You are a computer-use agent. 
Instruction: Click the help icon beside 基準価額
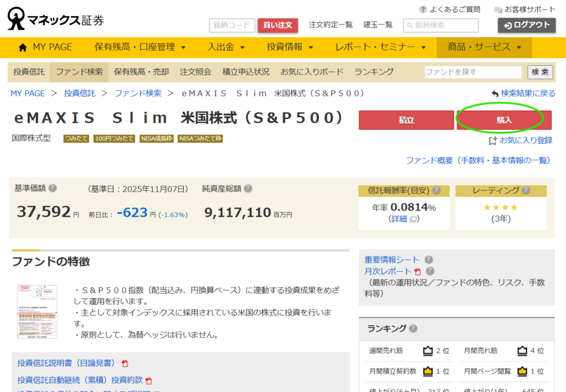click(53, 188)
